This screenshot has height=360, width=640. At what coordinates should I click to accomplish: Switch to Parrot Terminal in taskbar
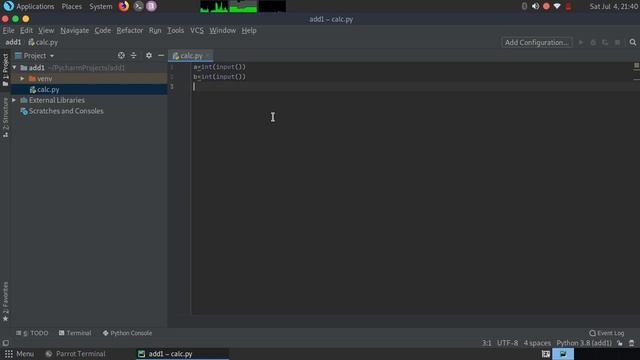point(76,354)
